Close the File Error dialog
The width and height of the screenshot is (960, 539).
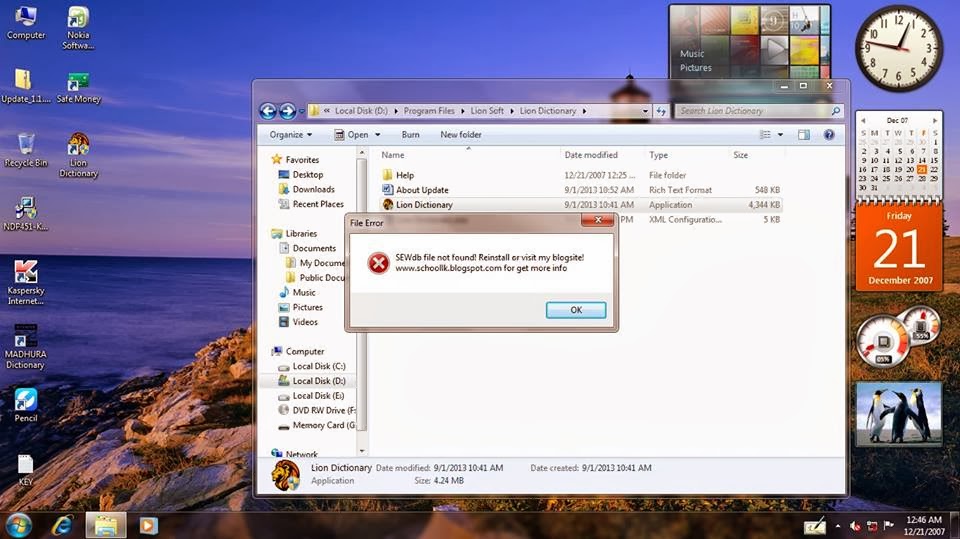click(598, 220)
